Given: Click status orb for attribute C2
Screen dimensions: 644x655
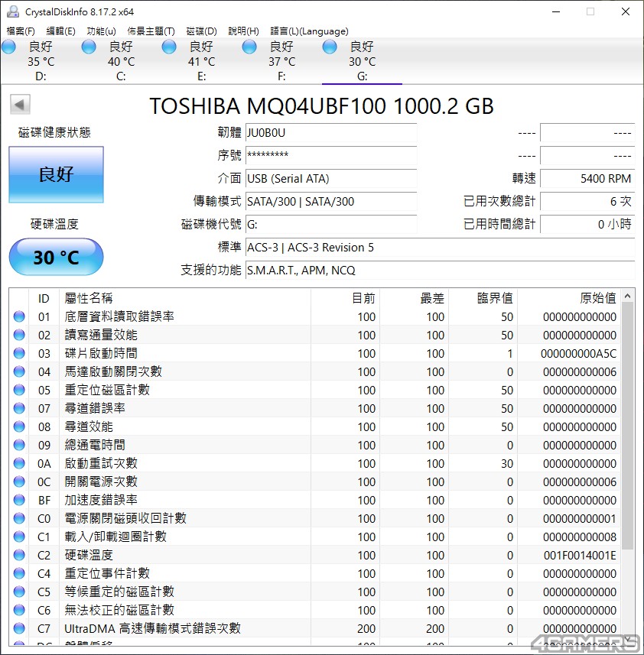Looking at the screenshot, I should 19,556.
